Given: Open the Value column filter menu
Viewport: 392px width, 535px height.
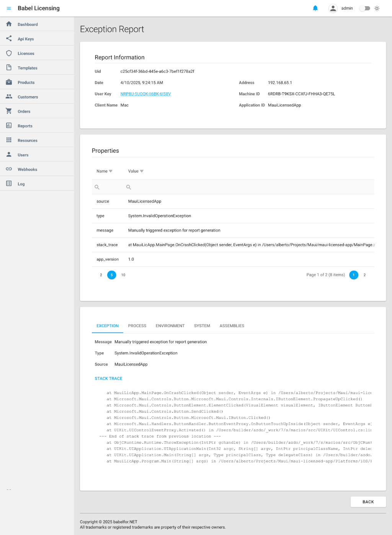Looking at the screenshot, I should click(x=142, y=171).
